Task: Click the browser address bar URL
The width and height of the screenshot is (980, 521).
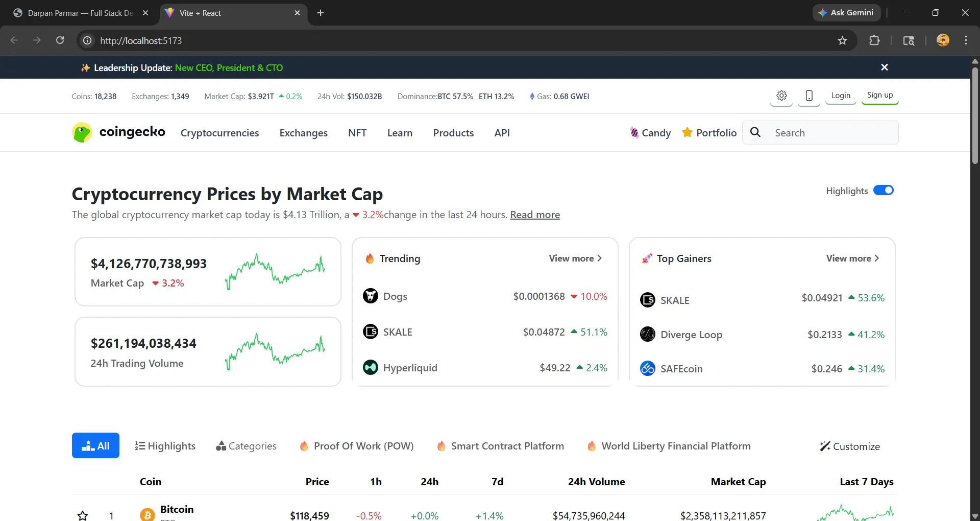Action: tap(141, 40)
